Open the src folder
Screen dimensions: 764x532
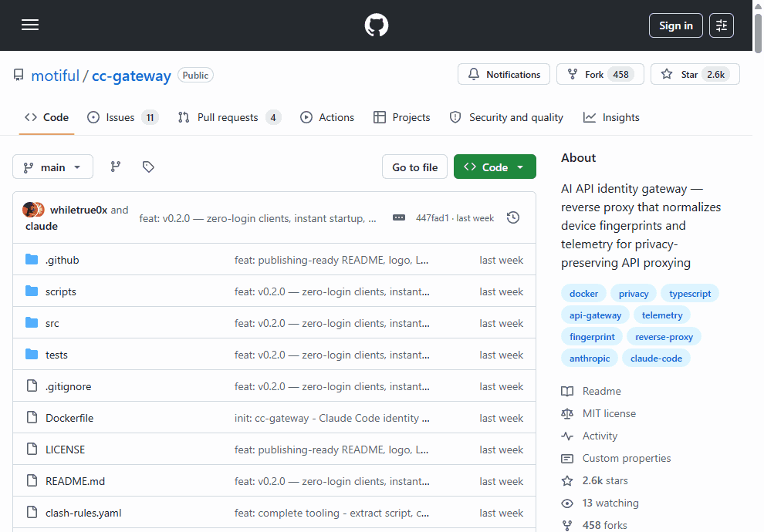click(52, 323)
